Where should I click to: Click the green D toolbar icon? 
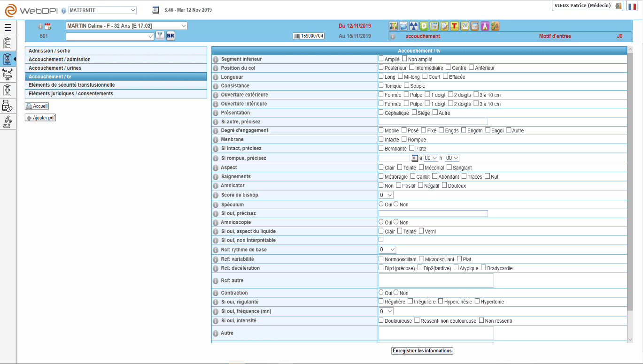tap(424, 26)
